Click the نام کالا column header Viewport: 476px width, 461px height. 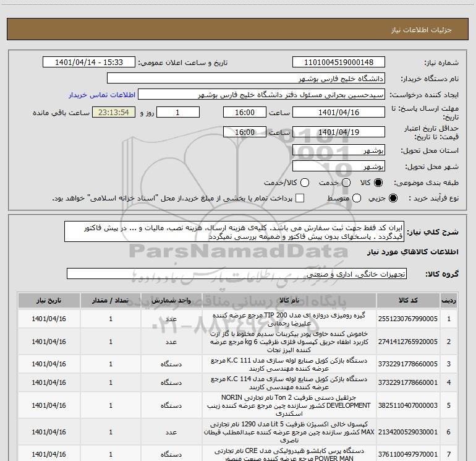coord(289,301)
